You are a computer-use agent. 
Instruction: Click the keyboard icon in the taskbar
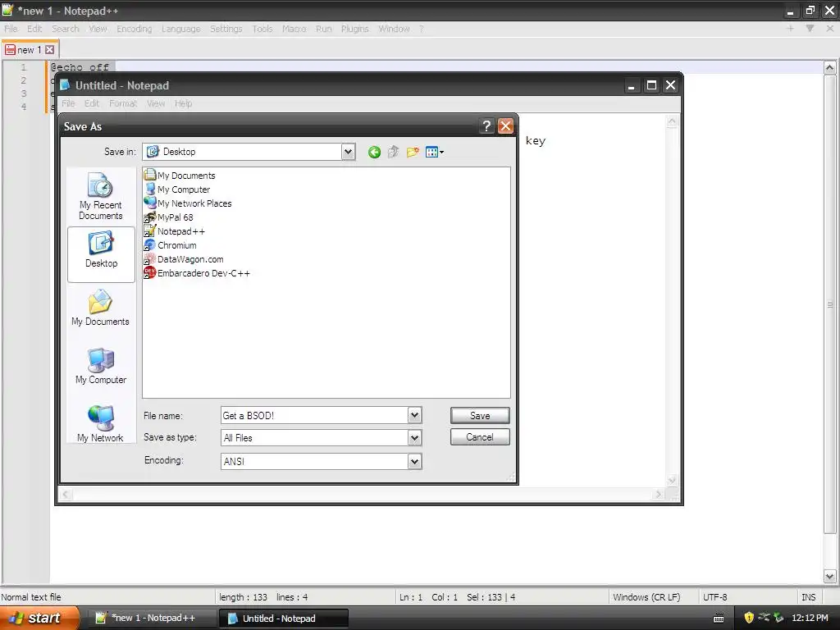pos(719,619)
